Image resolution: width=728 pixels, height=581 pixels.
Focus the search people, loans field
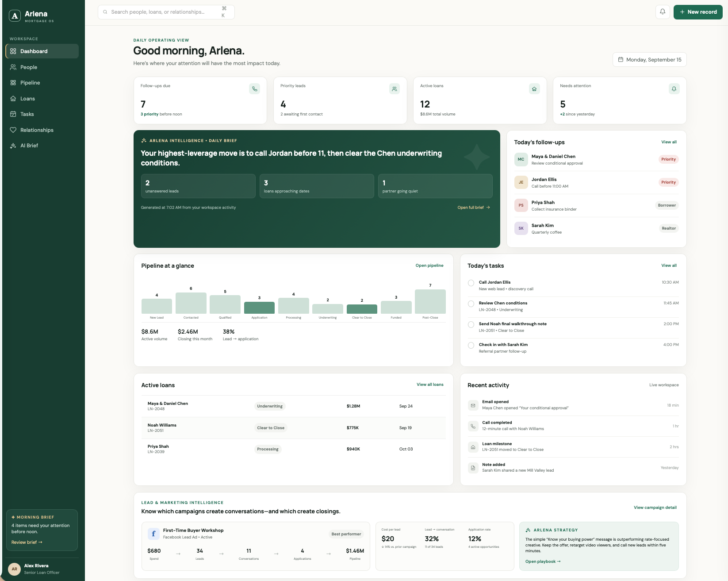click(166, 12)
